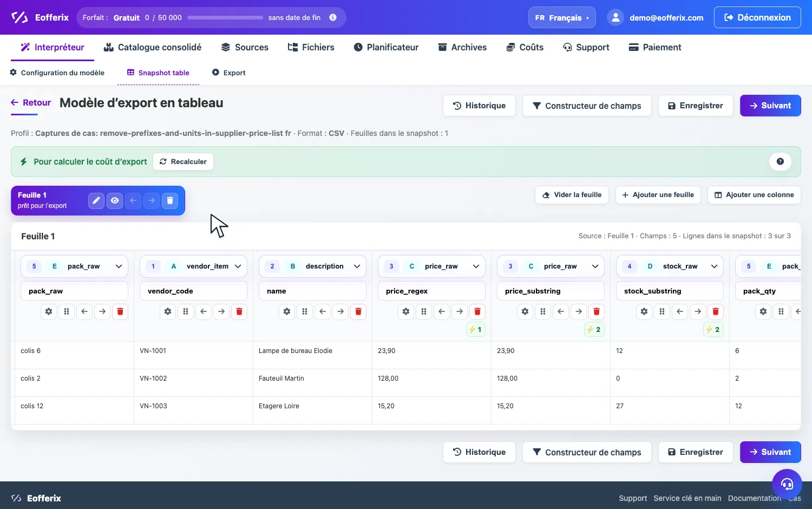Click the bottom Suivant button

click(x=770, y=452)
